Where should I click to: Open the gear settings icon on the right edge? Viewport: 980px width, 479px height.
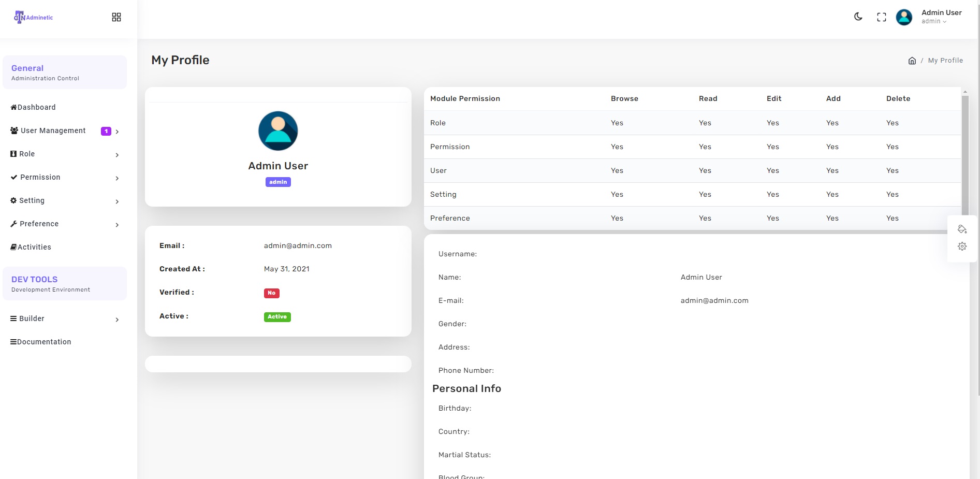pos(962,246)
